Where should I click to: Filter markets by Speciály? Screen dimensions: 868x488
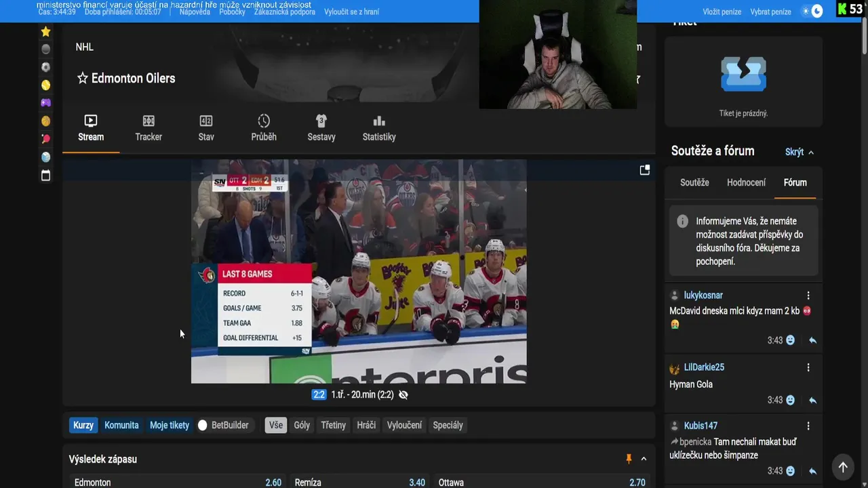click(x=448, y=425)
